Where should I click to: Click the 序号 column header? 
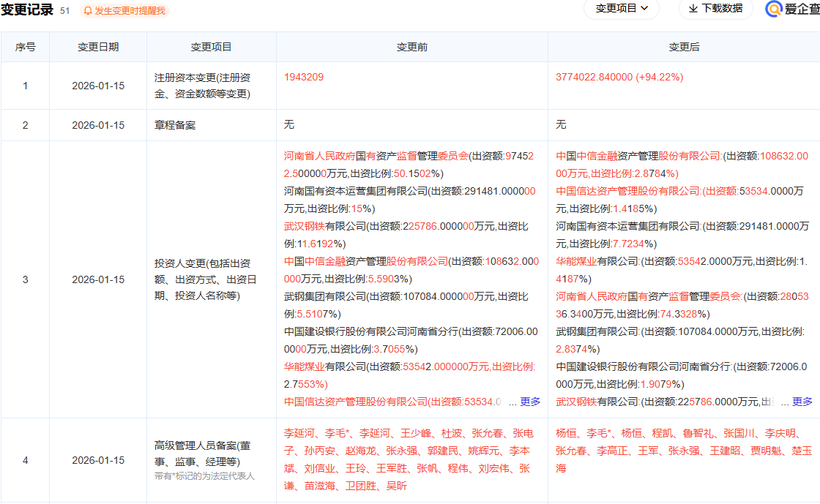26,47
